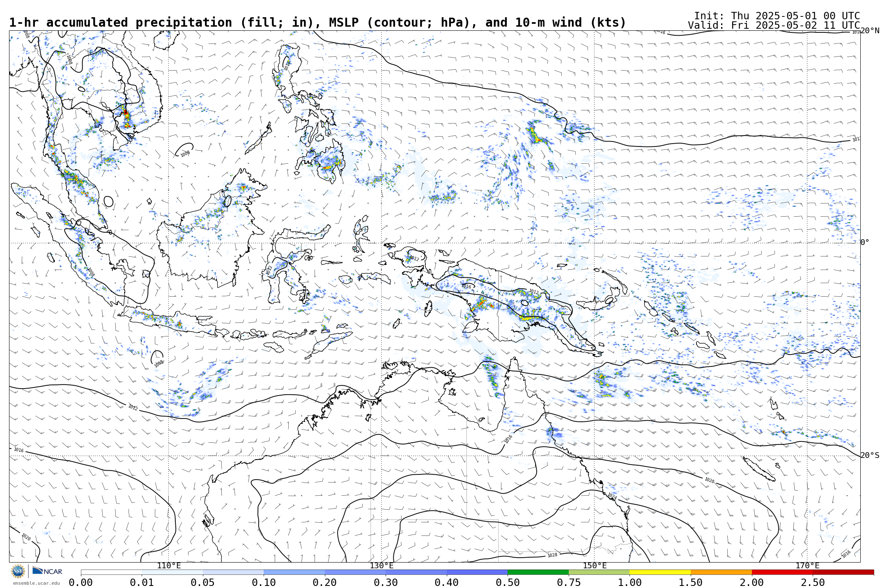This screenshot has height=588, width=887.
Task: Click the Valid: Fri 2025-05-02 11 UTC text
Action: (x=774, y=25)
